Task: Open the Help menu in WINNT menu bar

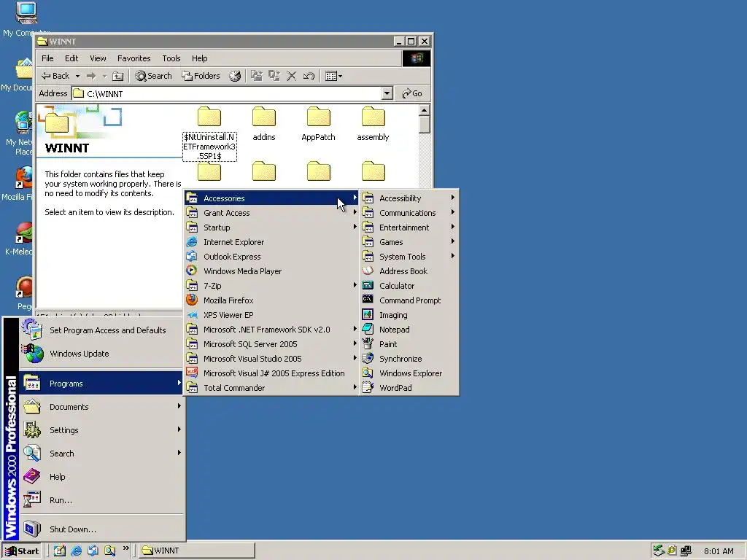Action: pyautogui.click(x=200, y=58)
